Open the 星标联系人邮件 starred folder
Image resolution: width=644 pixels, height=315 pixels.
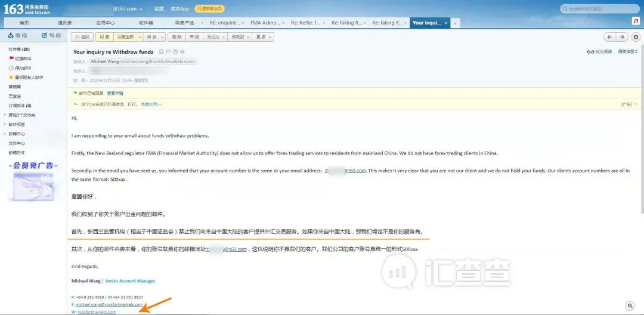[26, 78]
